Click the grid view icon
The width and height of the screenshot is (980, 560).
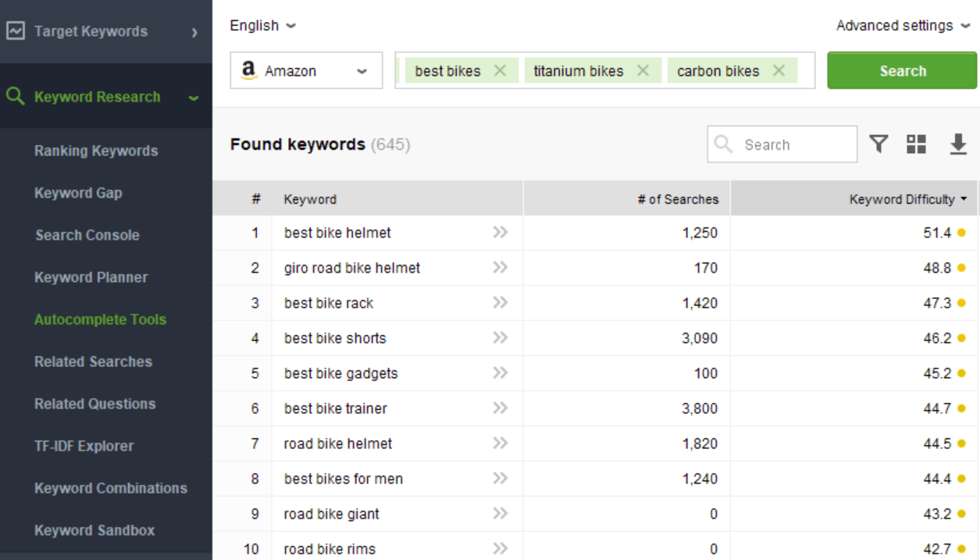pos(916,144)
